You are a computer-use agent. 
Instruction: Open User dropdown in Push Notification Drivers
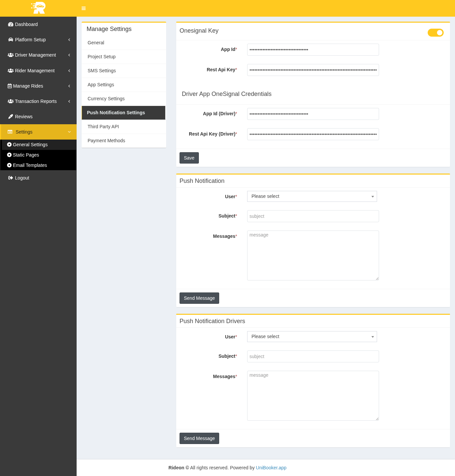click(x=312, y=337)
